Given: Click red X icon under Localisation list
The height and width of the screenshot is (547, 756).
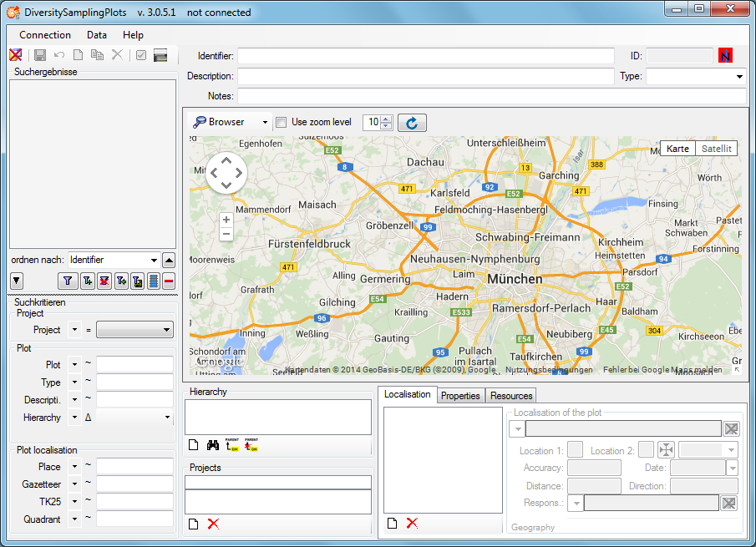Looking at the screenshot, I should 412,524.
